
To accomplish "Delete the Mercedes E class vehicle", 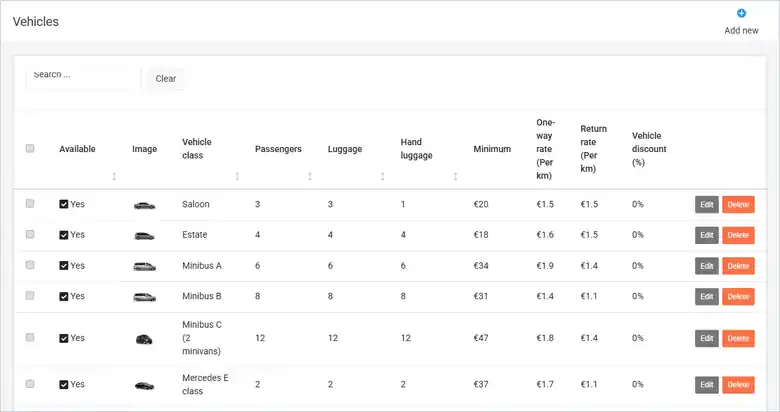I will 738,385.
